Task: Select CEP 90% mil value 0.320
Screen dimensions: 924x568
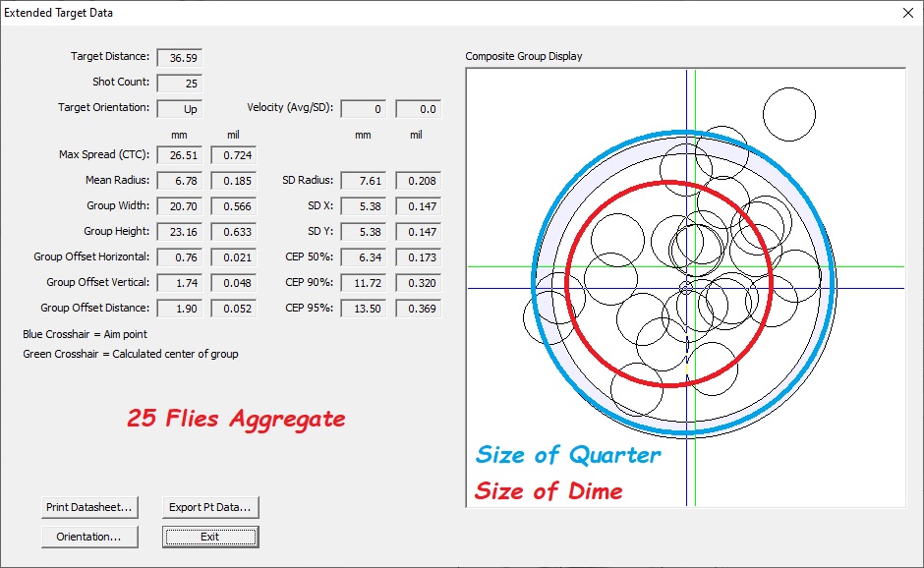Action: click(x=419, y=283)
